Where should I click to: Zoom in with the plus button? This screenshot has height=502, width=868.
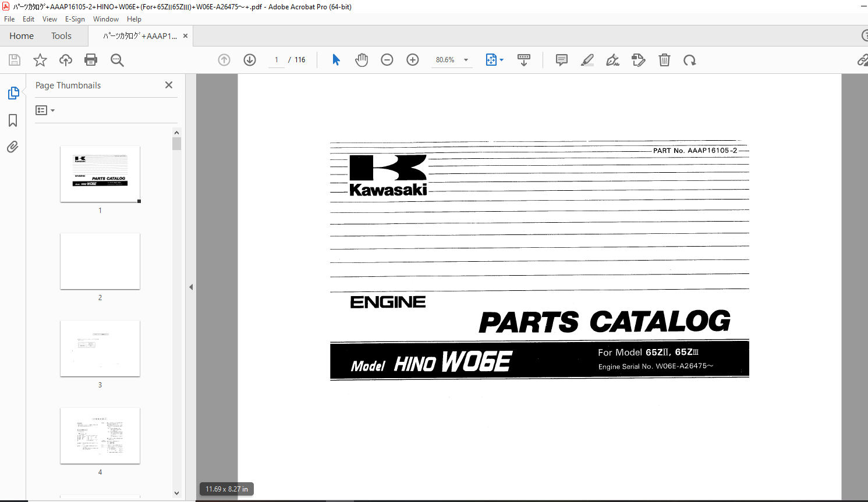(413, 60)
